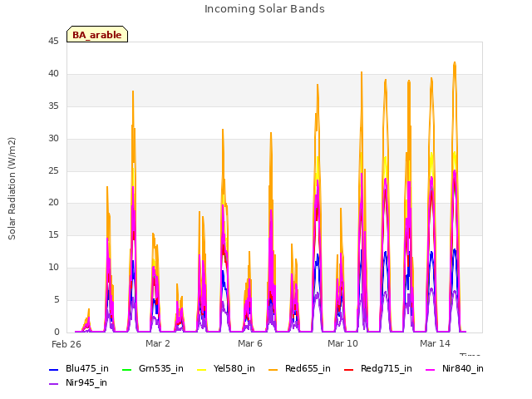Click the Nir945_in purple legend swatch
532x399 pixels.
coord(53,384)
